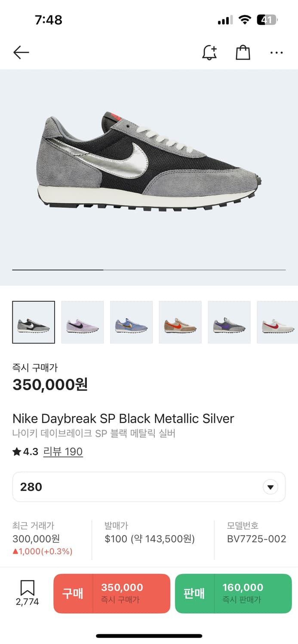Tap the star rating icon
Viewport: 298px width, 644px height.
pyautogui.click(x=17, y=452)
